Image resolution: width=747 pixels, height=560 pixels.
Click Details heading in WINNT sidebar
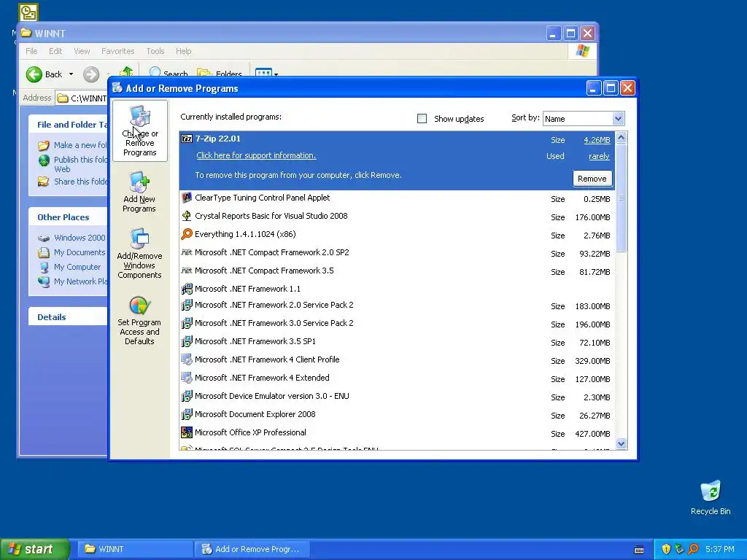tap(52, 317)
